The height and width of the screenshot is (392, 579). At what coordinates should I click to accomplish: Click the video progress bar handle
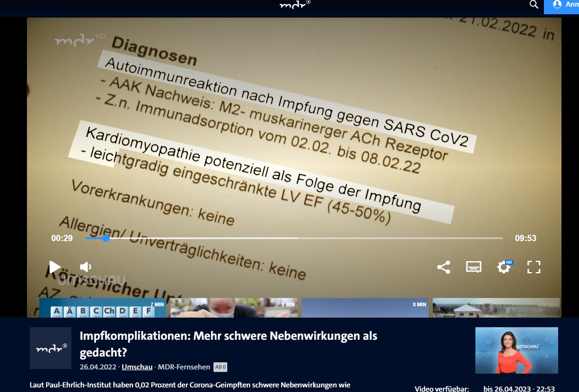pyautogui.click(x=106, y=238)
